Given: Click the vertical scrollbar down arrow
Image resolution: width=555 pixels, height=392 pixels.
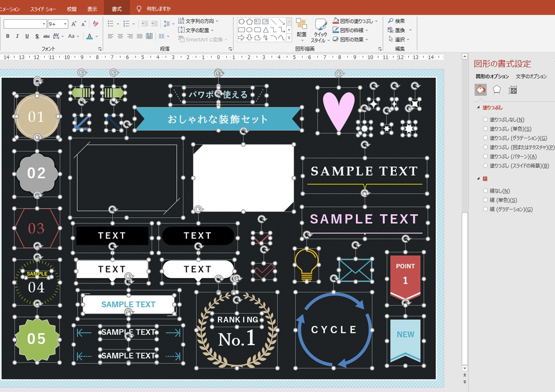Looking at the screenshot, I should coord(465,368).
